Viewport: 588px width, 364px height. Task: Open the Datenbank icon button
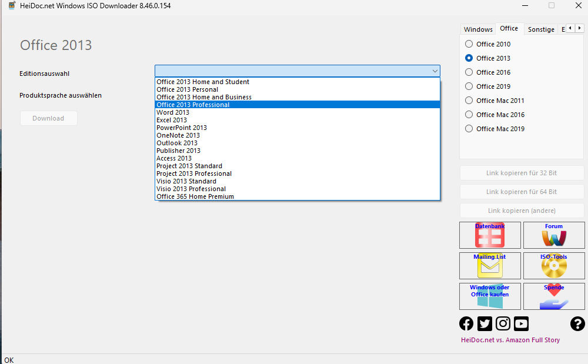point(489,235)
